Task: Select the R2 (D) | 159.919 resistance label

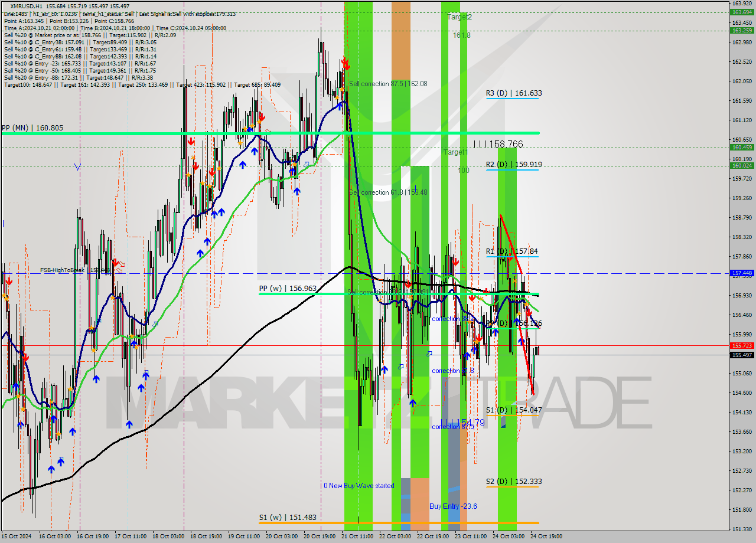Action: [x=514, y=165]
